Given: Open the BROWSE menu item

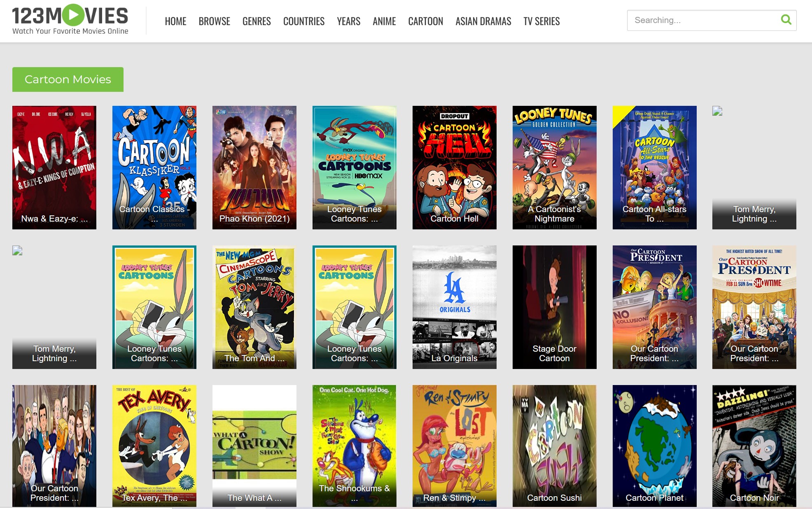Looking at the screenshot, I should point(214,21).
